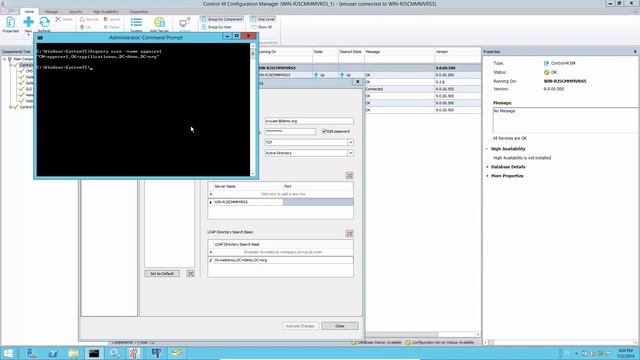Click the Delete ribbon button
This screenshot has width=640, height=360.
coord(64,19)
